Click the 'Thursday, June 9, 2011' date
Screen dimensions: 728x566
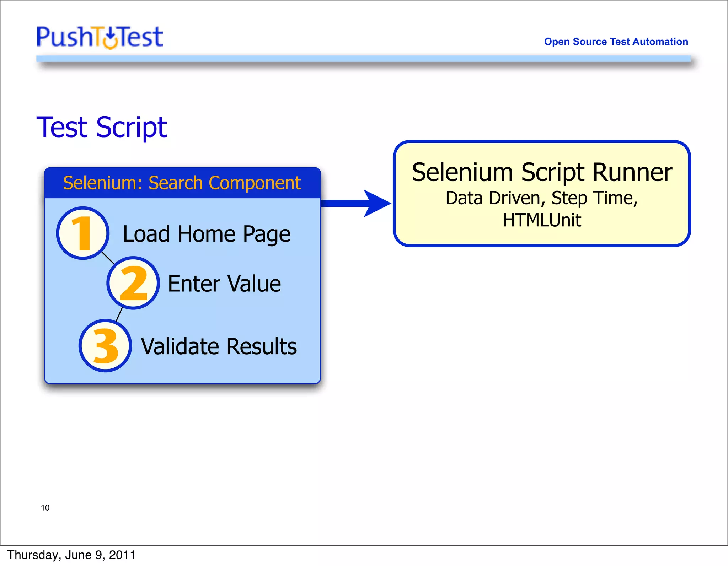click(x=71, y=555)
